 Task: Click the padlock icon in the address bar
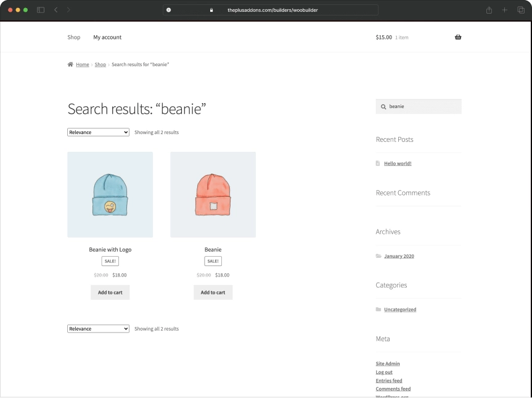211,10
